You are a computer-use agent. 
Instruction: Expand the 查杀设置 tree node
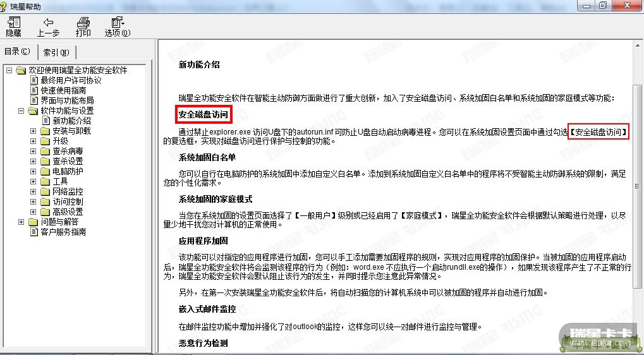click(33, 161)
